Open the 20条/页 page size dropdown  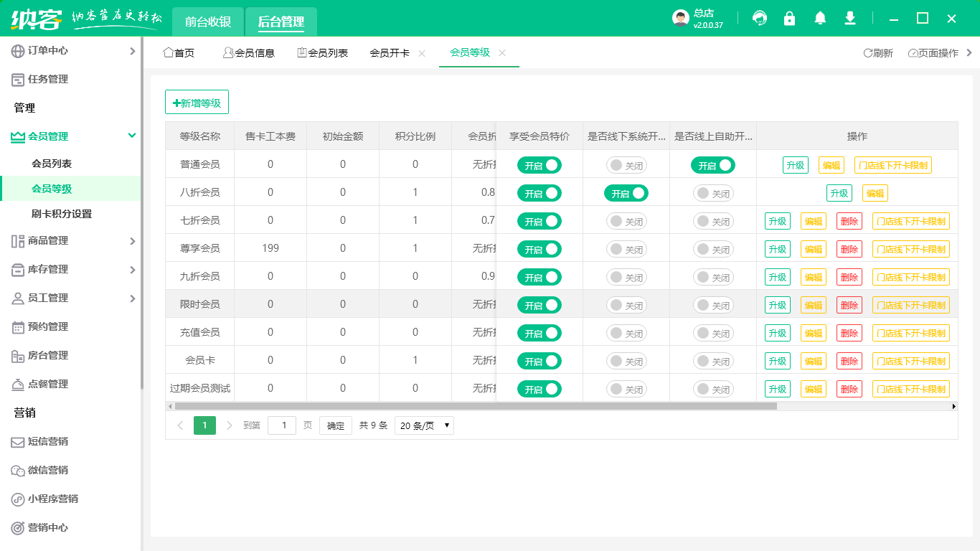pos(424,425)
